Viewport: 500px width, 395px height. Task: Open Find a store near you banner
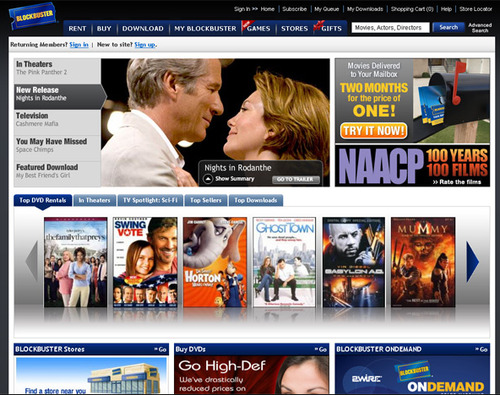click(91, 375)
